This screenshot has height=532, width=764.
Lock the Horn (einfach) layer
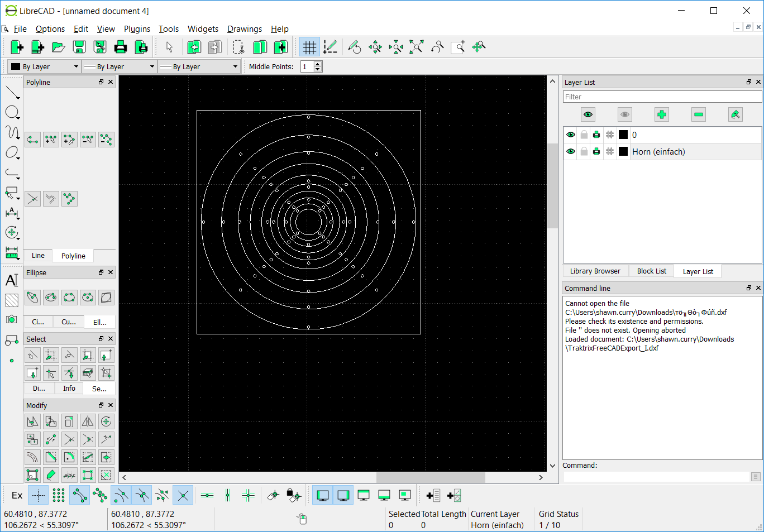coord(584,151)
